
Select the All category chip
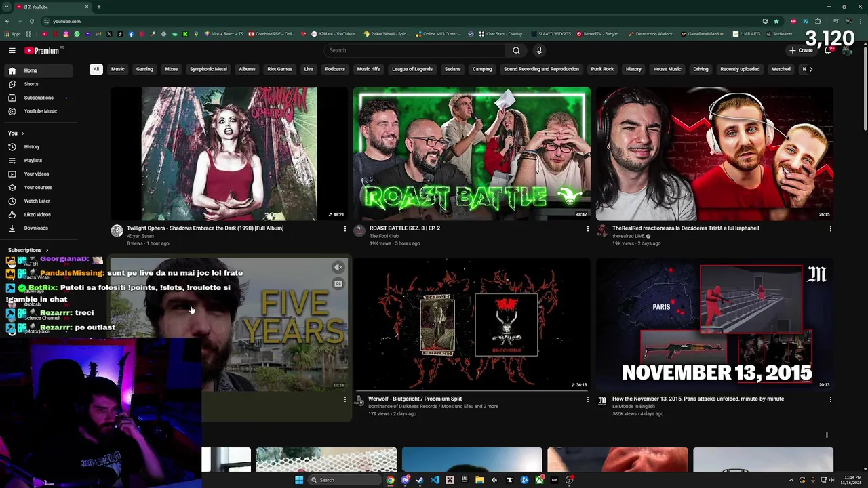pyautogui.click(x=96, y=69)
